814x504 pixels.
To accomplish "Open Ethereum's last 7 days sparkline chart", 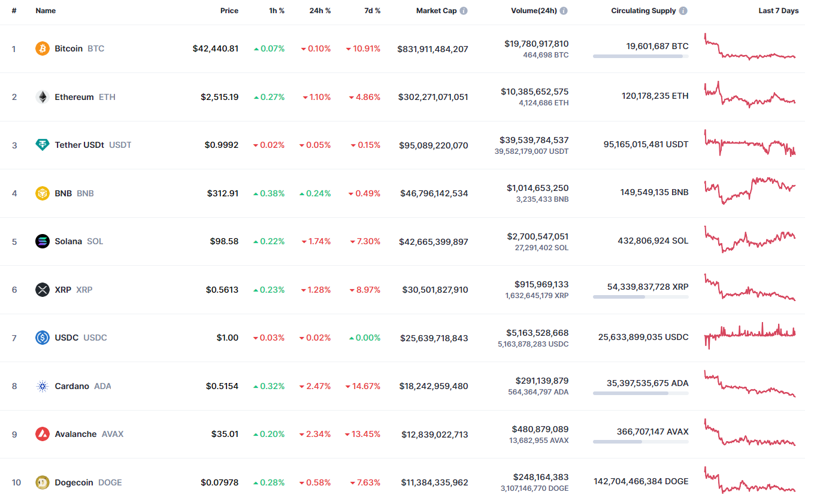I will click(750, 96).
